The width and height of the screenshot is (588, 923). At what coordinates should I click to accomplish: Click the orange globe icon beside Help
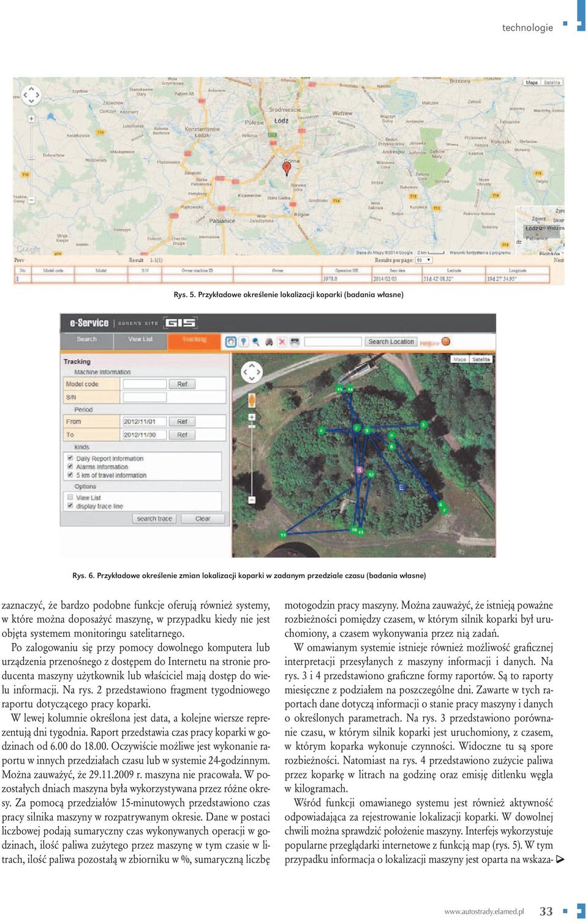click(x=446, y=341)
